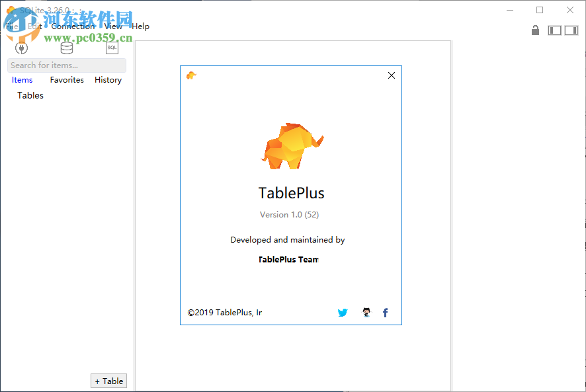Open TablePlus Facebook page via f icon
Viewport: 586px width, 392px height.
click(385, 313)
